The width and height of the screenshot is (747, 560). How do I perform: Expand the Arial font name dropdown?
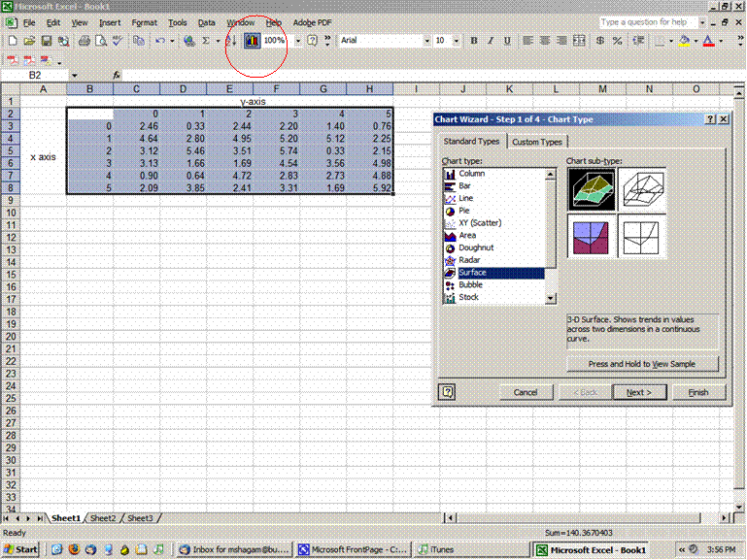[x=425, y=41]
